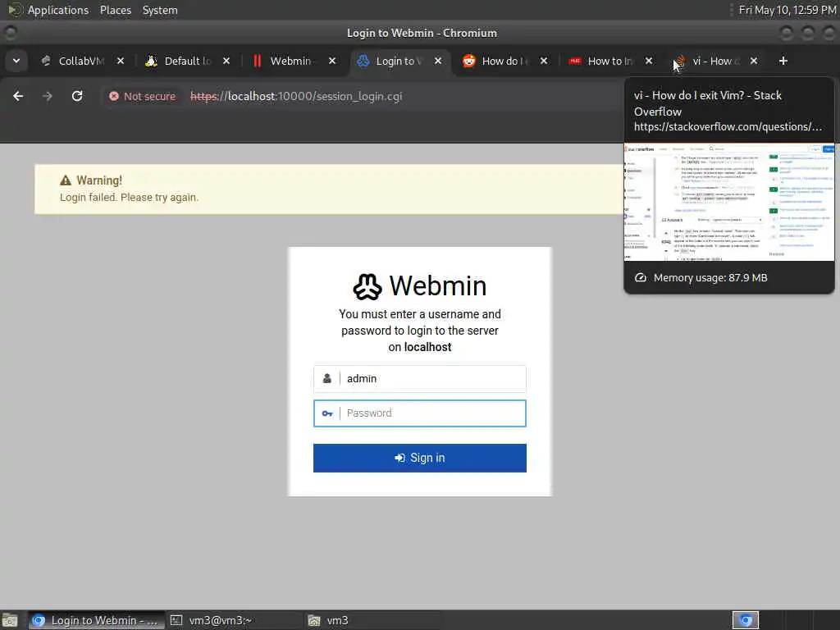Switch to the Default lo tab
Image resolution: width=840 pixels, height=630 pixels.
(x=188, y=61)
